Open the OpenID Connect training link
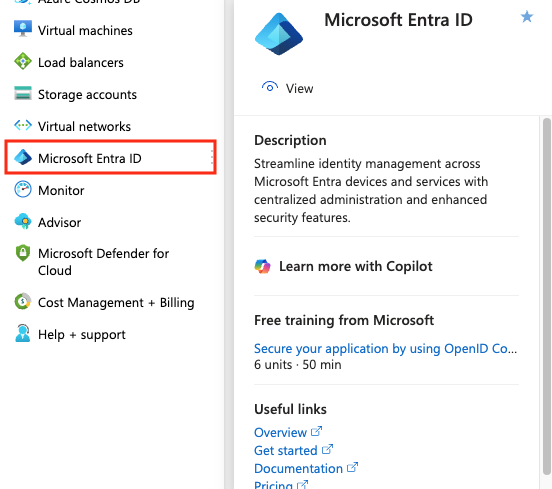Image resolution: width=552 pixels, height=489 pixels. point(385,349)
